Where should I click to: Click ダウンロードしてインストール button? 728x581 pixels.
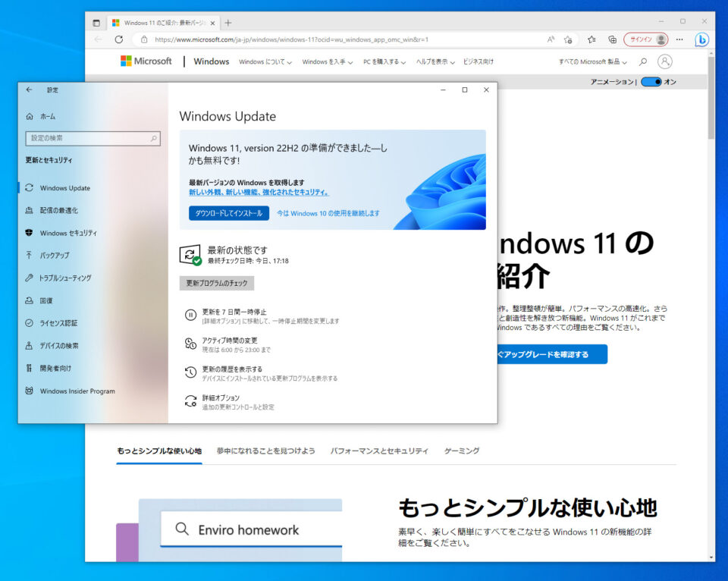point(229,213)
